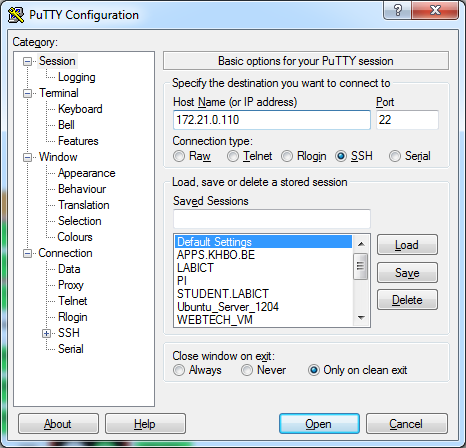Select PI saved session
The image size is (466, 448).
[x=263, y=281]
